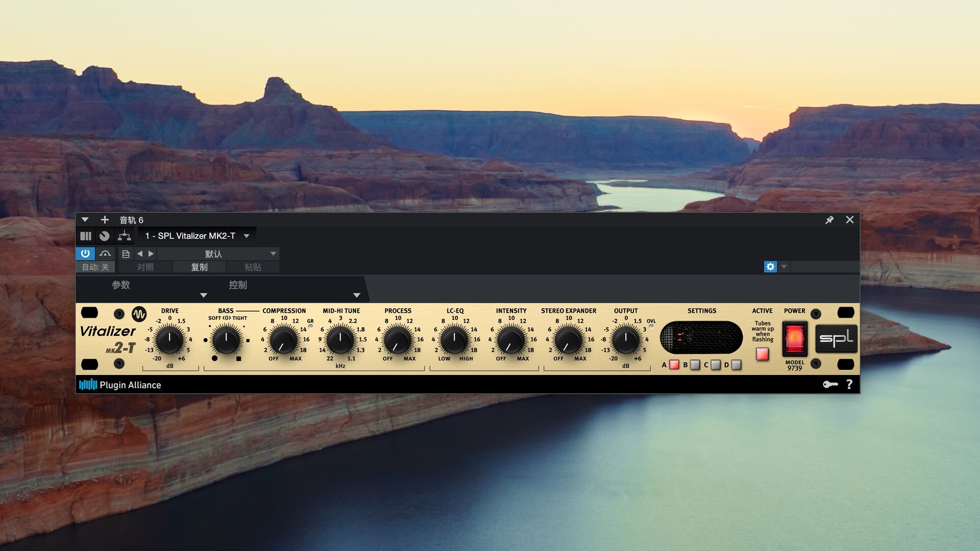Click the PROCESS knob

398,340
